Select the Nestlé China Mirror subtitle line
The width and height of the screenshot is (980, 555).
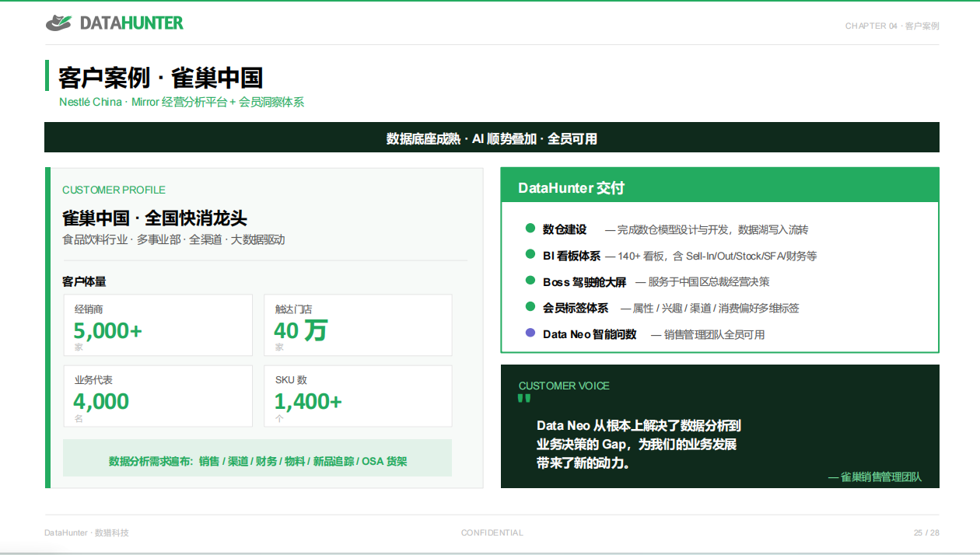[x=182, y=102]
